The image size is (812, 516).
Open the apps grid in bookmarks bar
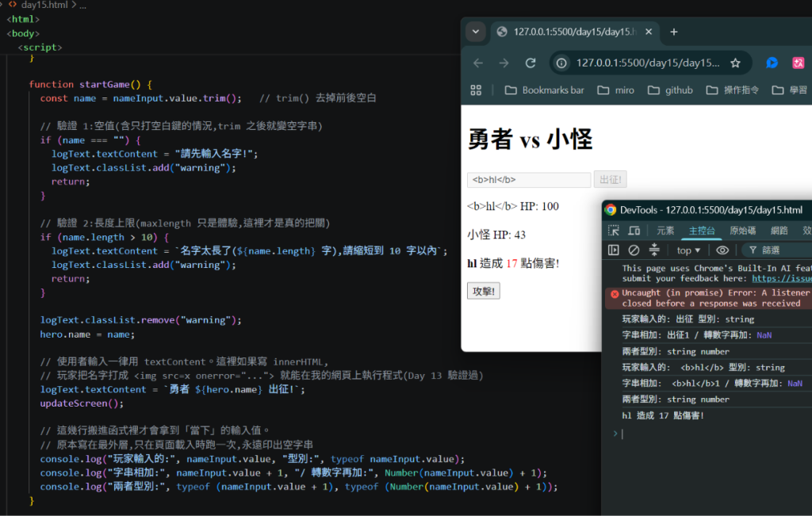(x=476, y=90)
